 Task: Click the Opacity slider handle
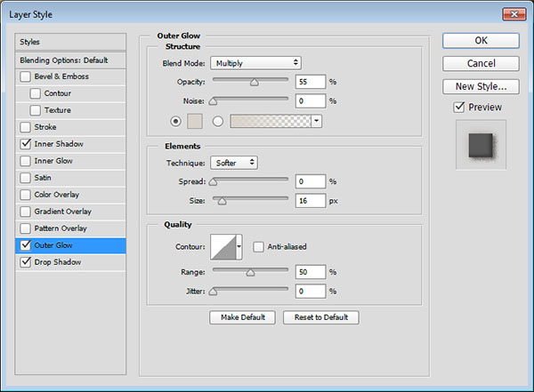(254, 82)
